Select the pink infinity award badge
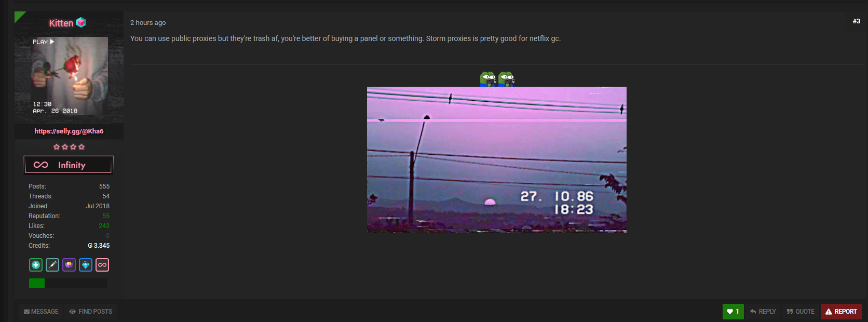 102,265
